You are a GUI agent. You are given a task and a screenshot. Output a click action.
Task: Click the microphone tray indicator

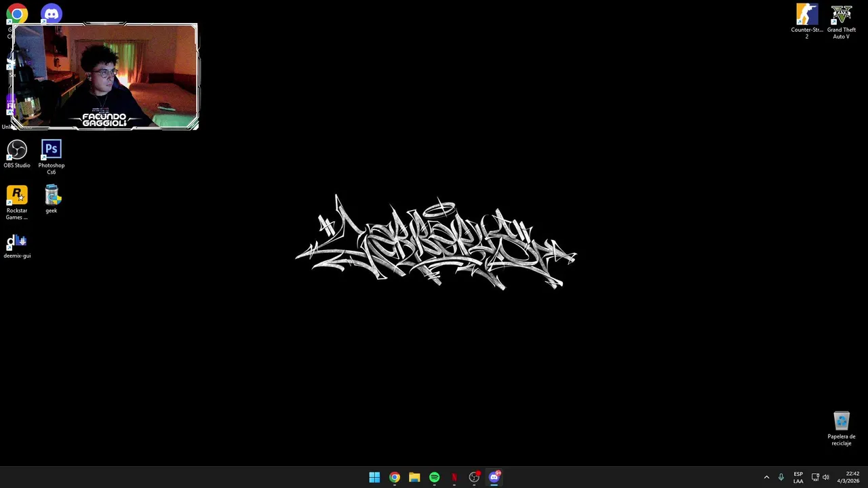[x=781, y=477]
